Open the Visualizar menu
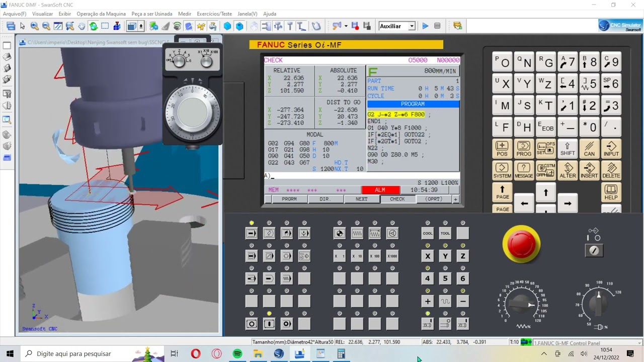This screenshot has width=644, height=362. pos(42,14)
